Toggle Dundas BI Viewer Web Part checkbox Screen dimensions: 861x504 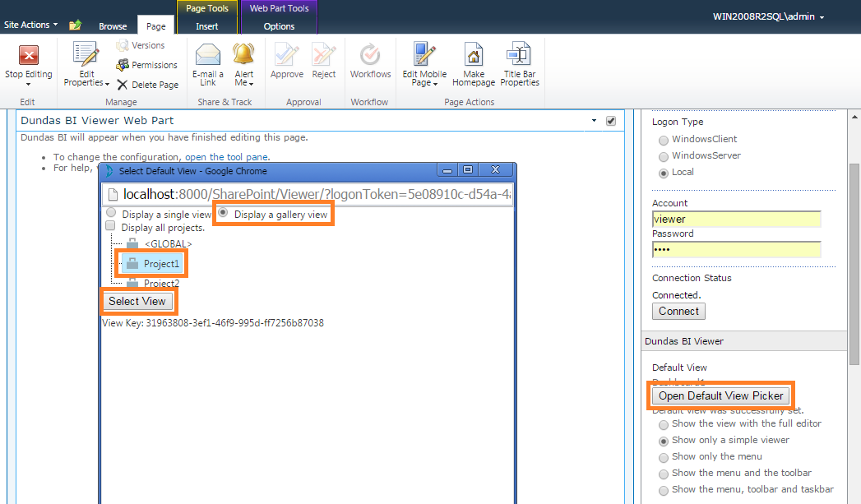pos(611,121)
